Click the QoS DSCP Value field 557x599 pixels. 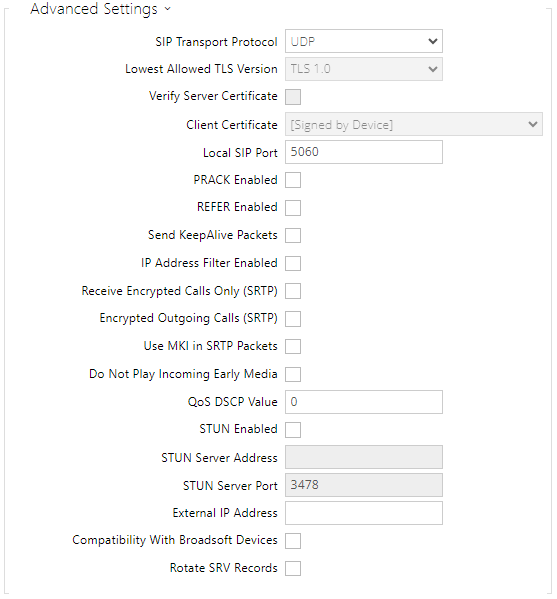(x=364, y=402)
